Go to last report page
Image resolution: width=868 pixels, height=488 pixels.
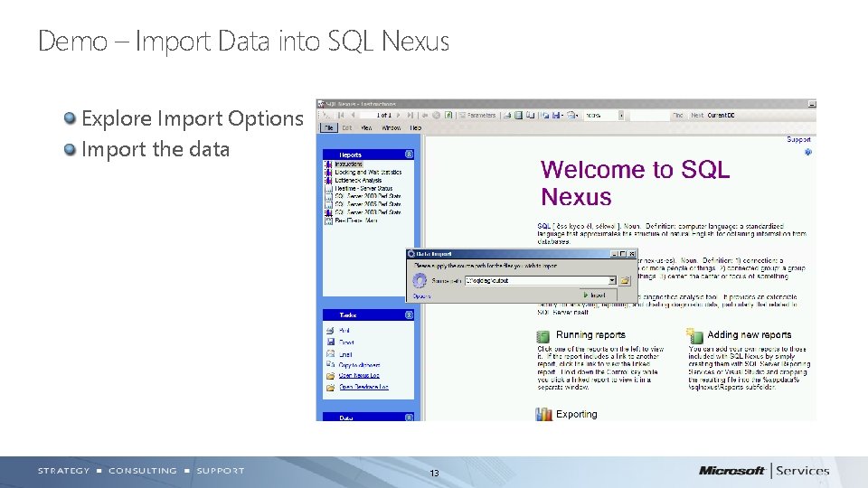pyautogui.click(x=410, y=115)
